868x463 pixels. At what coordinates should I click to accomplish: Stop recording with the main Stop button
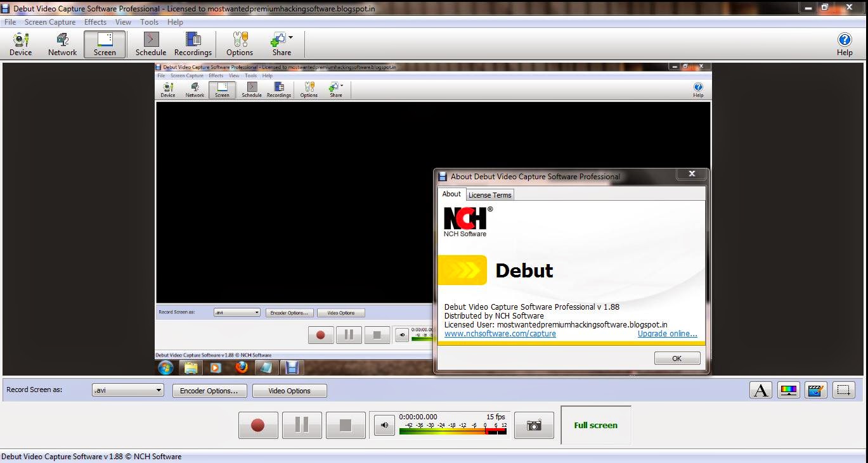click(346, 425)
